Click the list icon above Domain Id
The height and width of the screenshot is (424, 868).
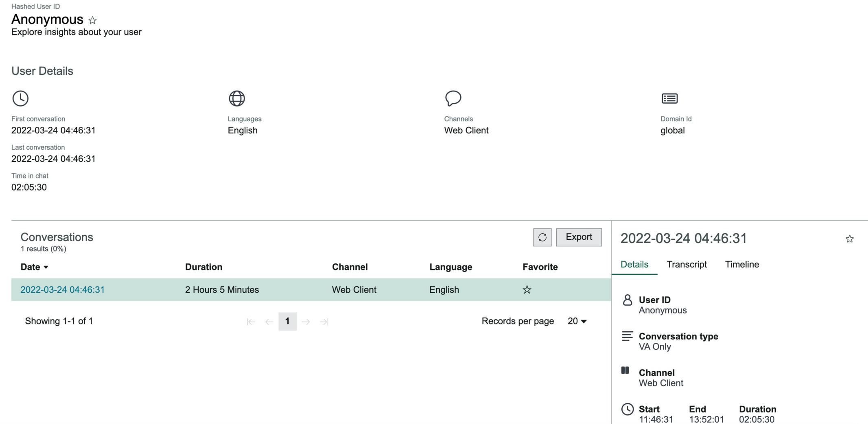[669, 98]
